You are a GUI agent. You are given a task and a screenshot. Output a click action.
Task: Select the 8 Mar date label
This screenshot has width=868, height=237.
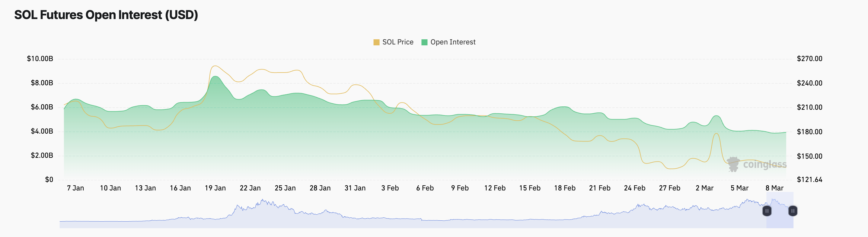(x=774, y=188)
